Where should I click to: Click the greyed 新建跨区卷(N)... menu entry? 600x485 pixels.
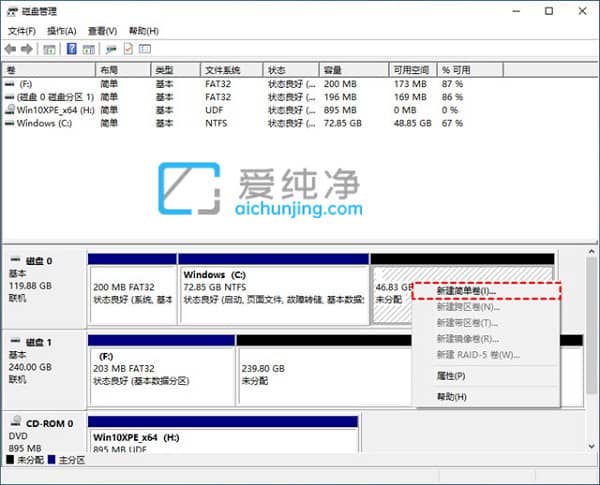[486, 307]
